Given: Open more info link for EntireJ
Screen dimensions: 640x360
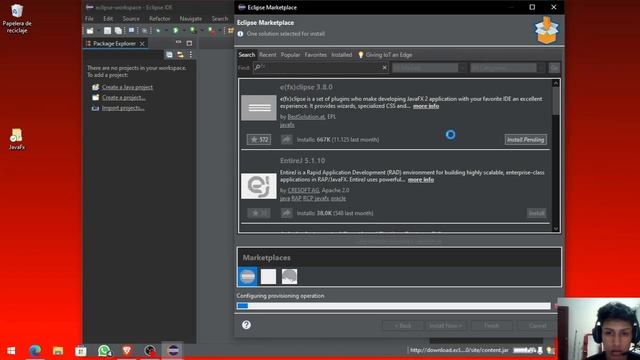Looking at the screenshot, I should coord(421,180).
